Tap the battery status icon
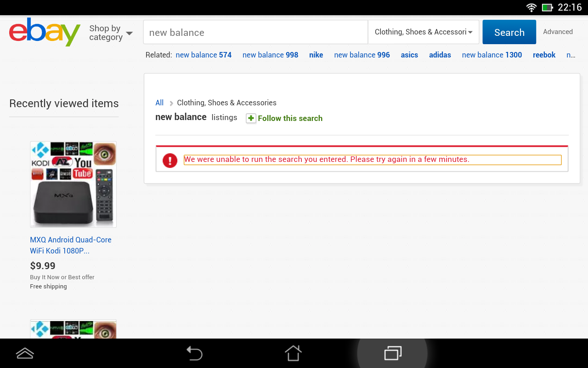Viewport: 588px width, 368px height. (547, 7)
